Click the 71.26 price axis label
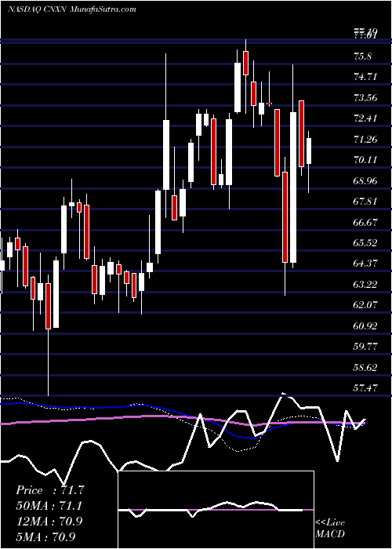 coord(365,140)
